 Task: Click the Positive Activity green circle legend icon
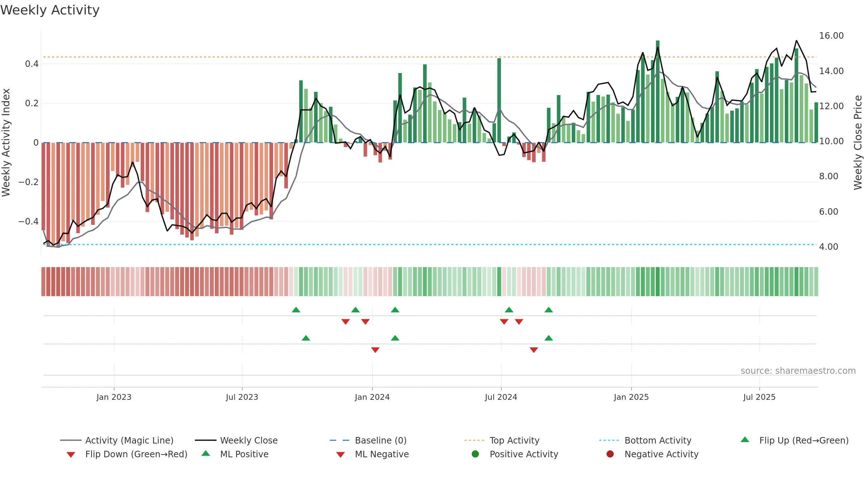[476, 454]
